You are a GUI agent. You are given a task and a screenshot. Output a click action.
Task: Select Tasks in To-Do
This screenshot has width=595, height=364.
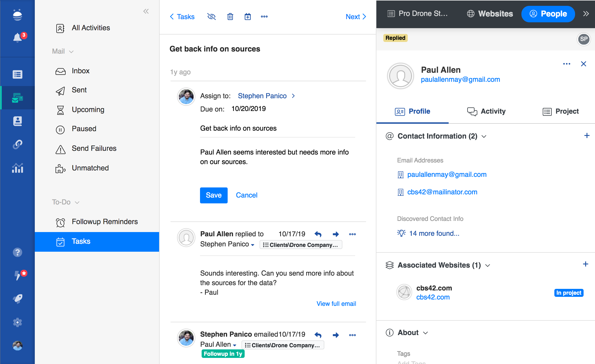click(x=97, y=242)
